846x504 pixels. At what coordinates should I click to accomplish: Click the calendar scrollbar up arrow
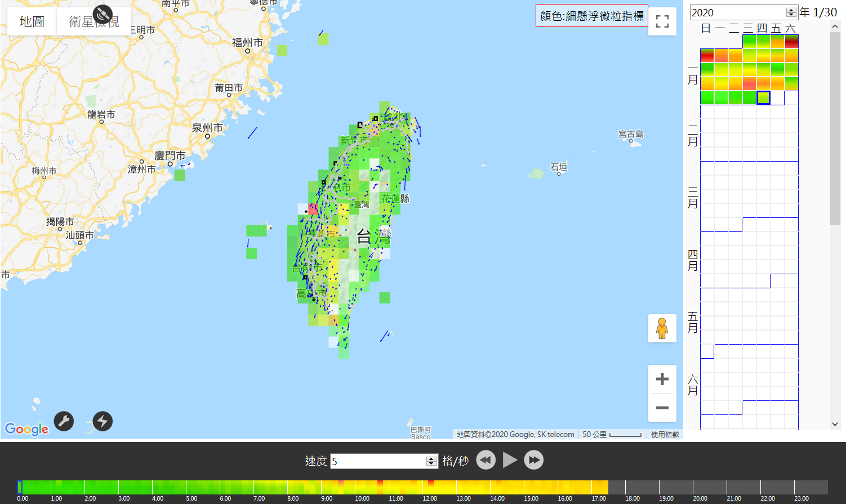pos(835,26)
